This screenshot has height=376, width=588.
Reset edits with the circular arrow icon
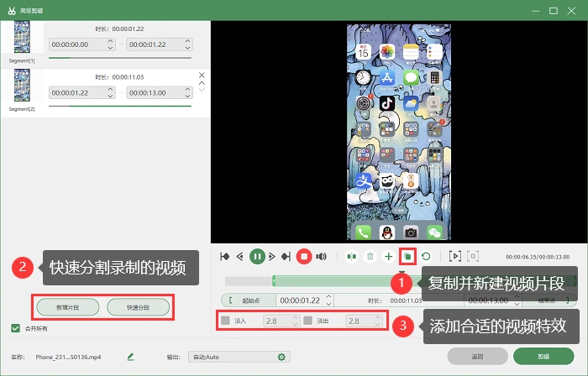[x=426, y=256]
